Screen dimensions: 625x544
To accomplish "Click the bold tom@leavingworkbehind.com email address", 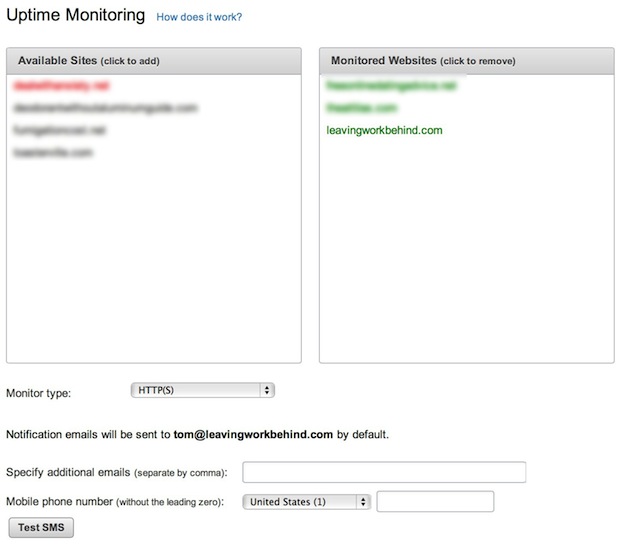I will coord(252,435).
